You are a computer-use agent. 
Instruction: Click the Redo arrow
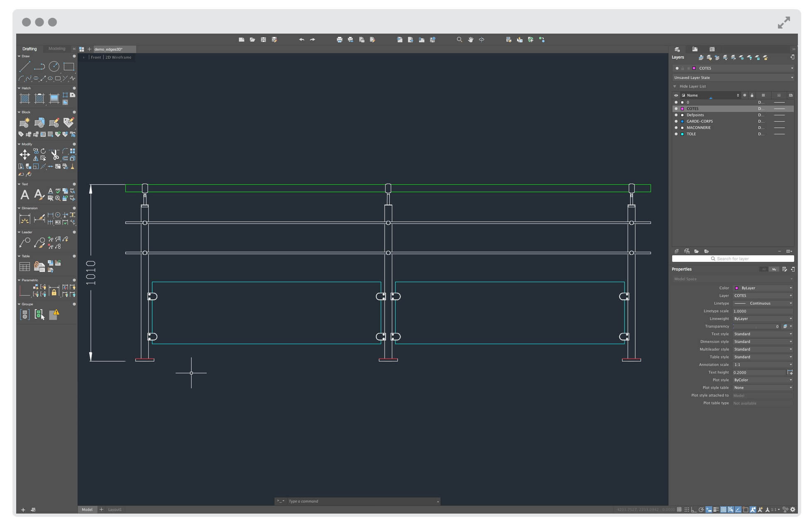[x=313, y=40]
